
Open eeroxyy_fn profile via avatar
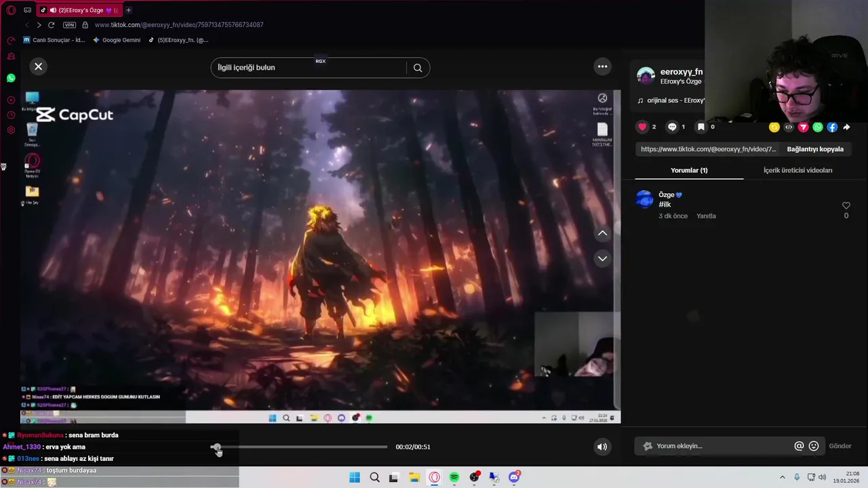(x=646, y=76)
